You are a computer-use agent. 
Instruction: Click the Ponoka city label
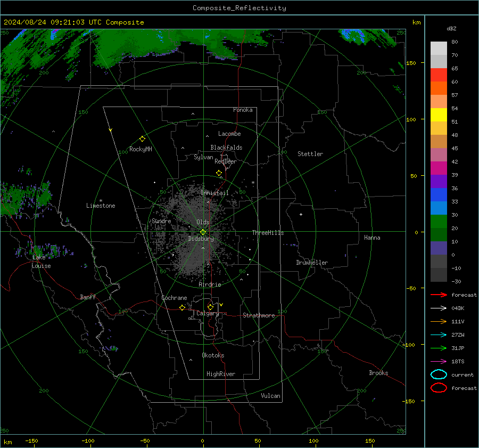coord(243,110)
